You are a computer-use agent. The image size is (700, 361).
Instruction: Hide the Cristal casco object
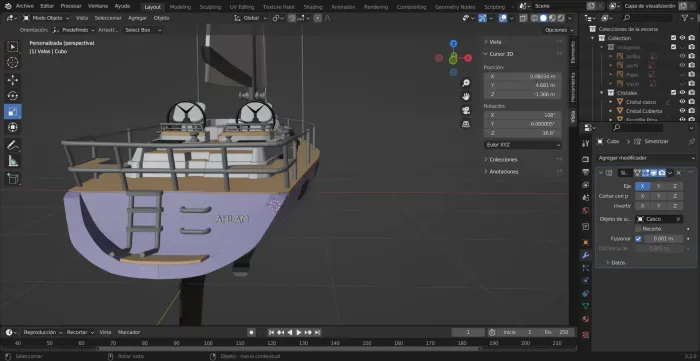pyautogui.click(x=682, y=102)
